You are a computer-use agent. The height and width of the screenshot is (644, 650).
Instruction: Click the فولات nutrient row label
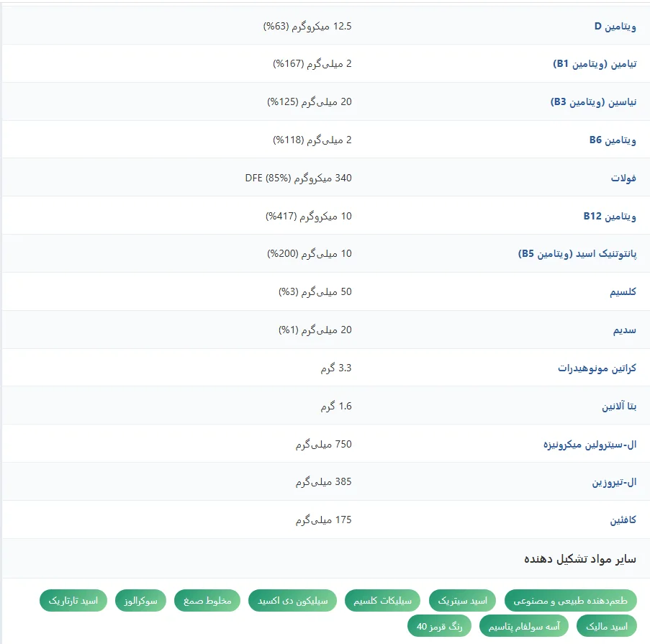pos(623,178)
